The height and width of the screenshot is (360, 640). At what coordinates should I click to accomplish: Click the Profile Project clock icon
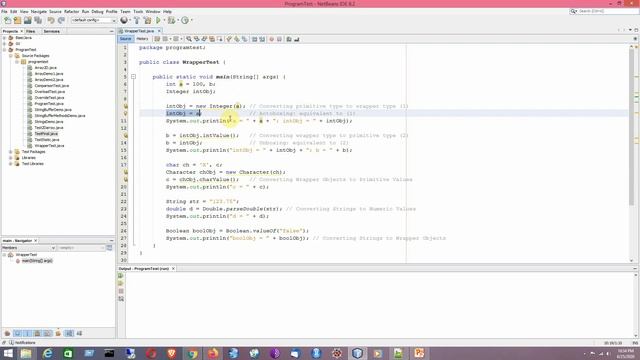pos(185,20)
